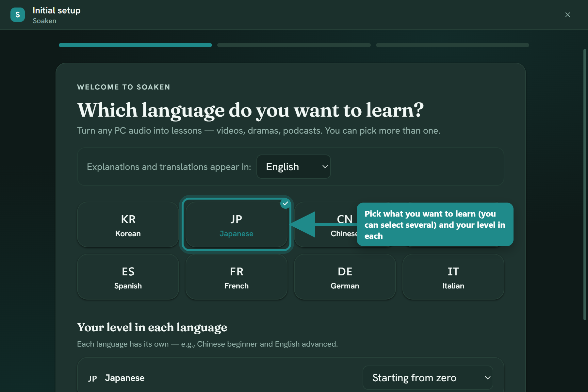Select the Korean language card
The width and height of the screenshot is (588, 392).
[x=128, y=224]
